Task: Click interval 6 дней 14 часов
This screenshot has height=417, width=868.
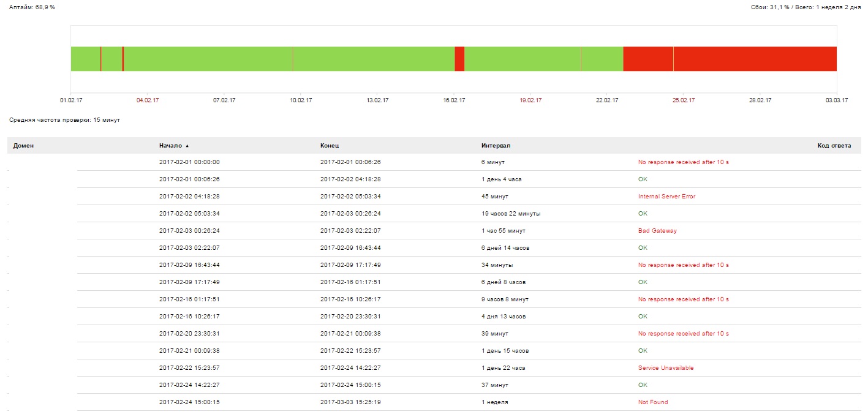Action: pos(505,248)
